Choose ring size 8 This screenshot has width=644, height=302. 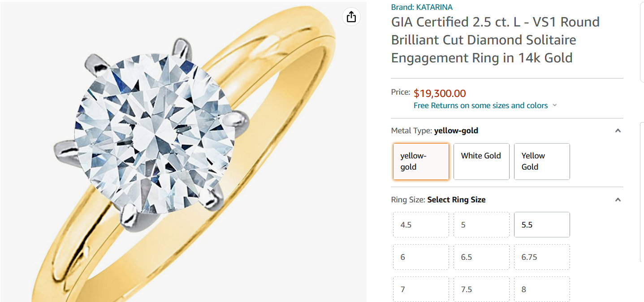click(x=542, y=289)
